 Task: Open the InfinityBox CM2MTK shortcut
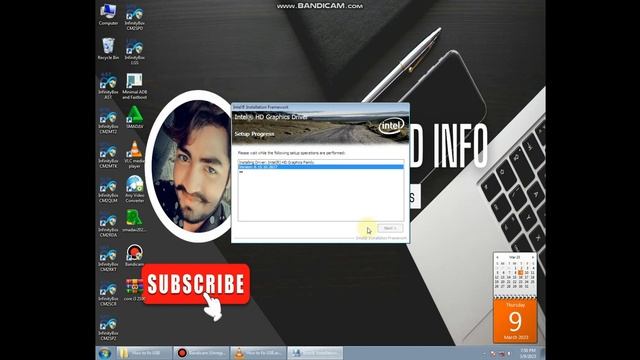pyautogui.click(x=108, y=156)
